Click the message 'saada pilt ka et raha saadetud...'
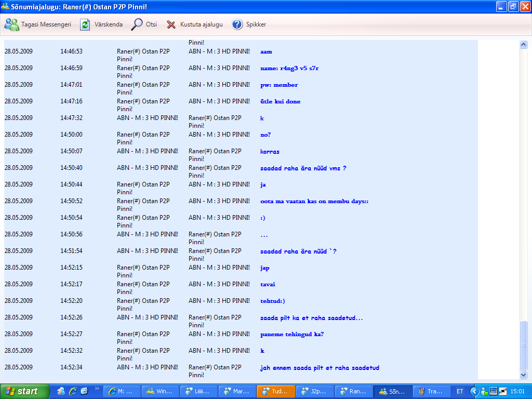The width and height of the screenshot is (532, 399). click(311, 318)
